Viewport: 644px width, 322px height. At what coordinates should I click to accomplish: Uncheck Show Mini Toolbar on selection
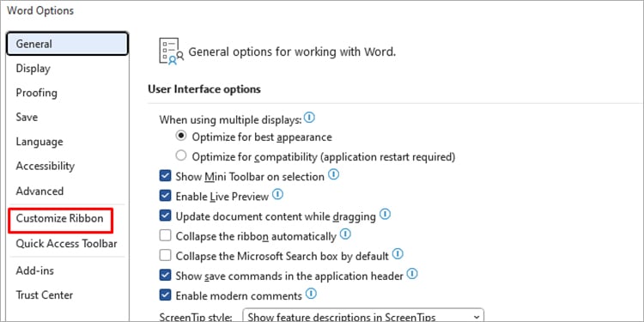pos(165,177)
